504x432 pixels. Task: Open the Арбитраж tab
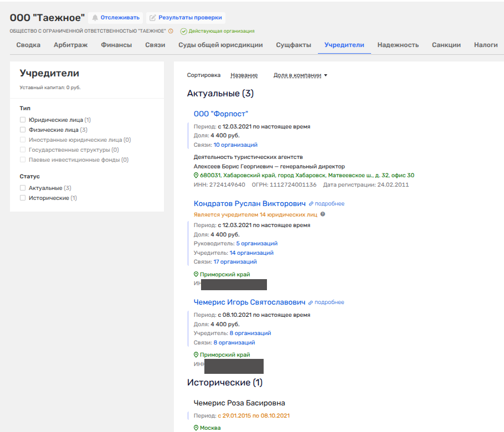tap(70, 45)
